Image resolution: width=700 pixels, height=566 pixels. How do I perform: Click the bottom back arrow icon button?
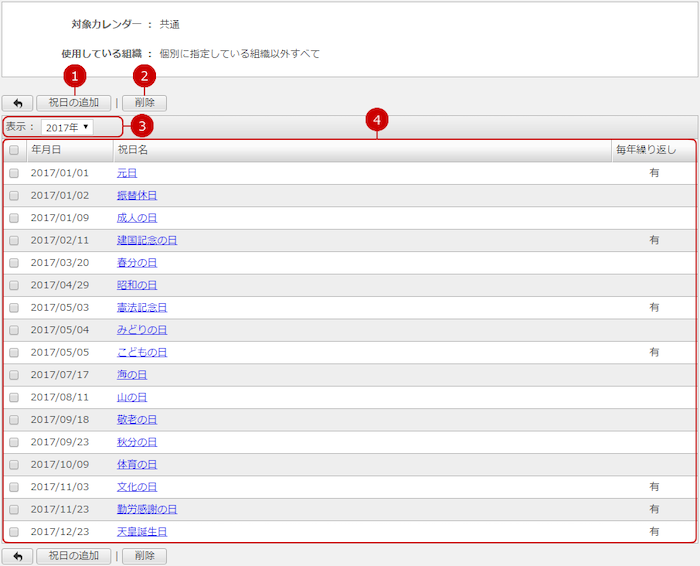(x=17, y=556)
